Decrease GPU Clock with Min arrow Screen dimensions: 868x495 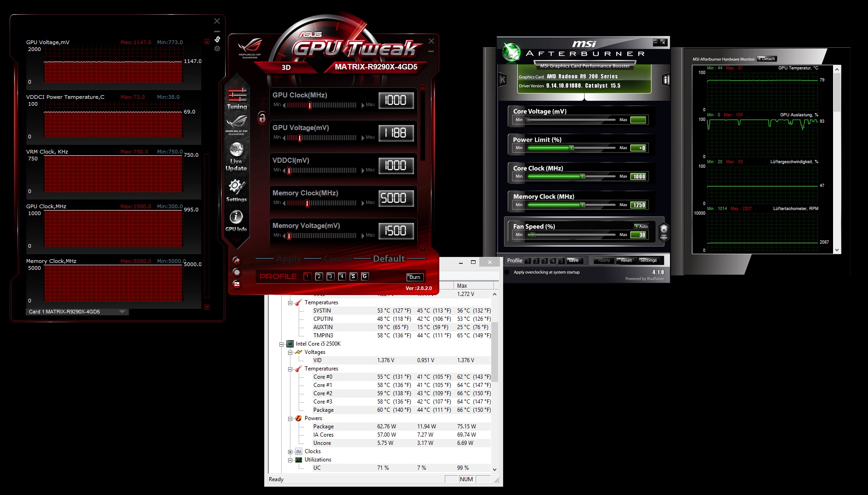284,105
